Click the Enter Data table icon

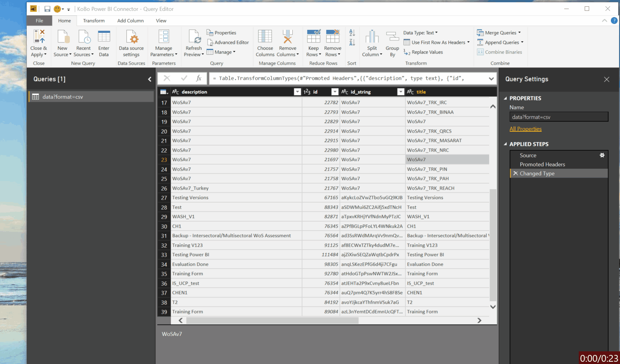click(x=104, y=37)
